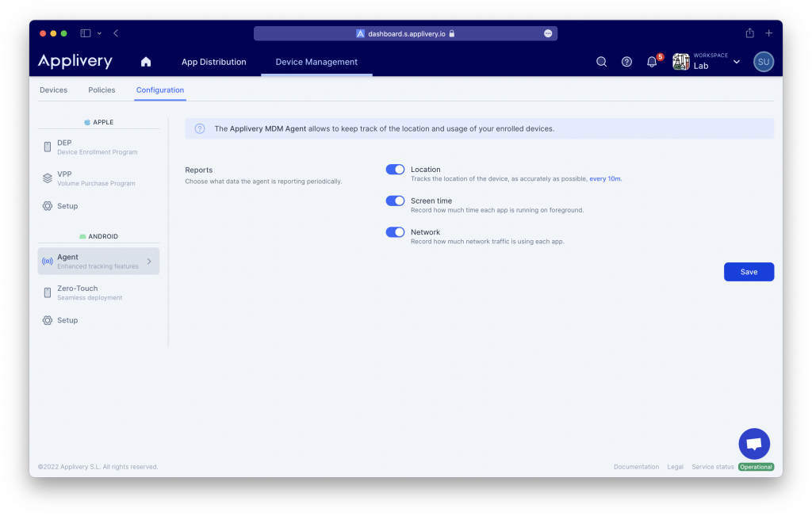Open the SU user avatar
The image size is (812, 516).
(764, 62)
